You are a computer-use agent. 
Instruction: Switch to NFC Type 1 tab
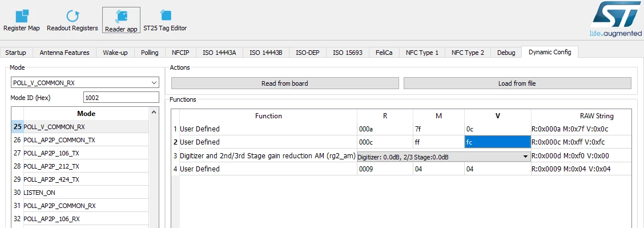pyautogui.click(x=422, y=53)
